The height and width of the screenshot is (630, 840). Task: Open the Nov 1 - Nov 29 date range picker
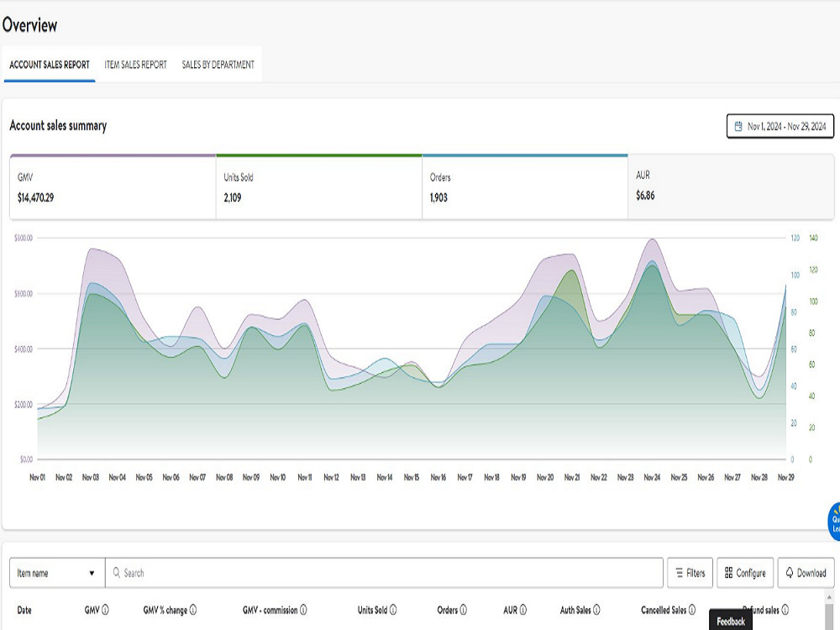coord(780,127)
